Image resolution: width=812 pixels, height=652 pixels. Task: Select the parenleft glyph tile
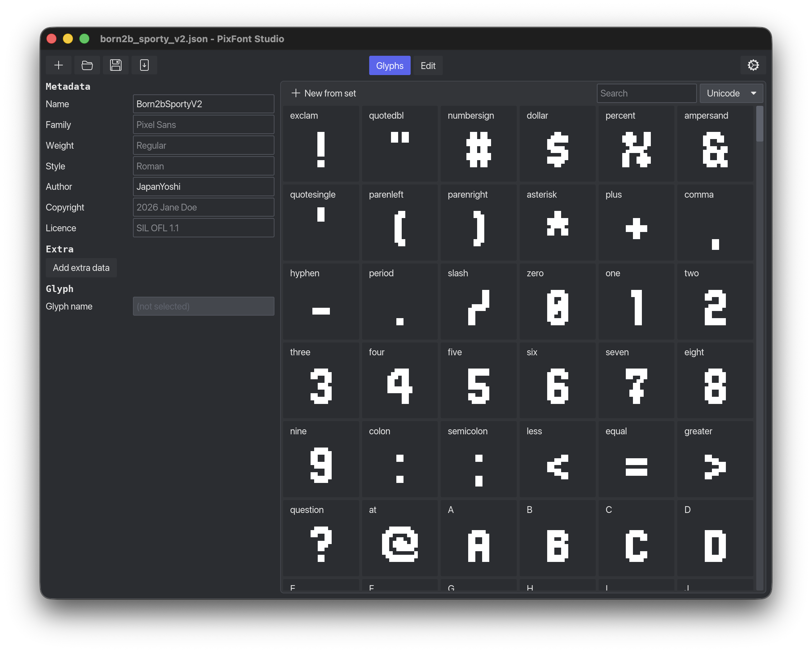pos(400,222)
